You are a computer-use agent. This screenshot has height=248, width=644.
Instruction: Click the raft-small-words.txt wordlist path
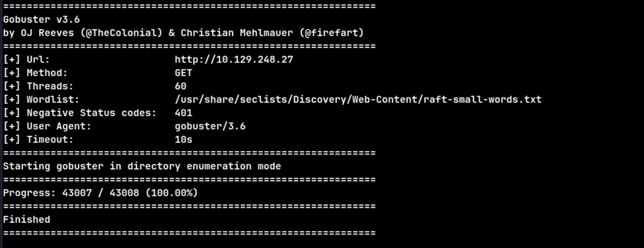pos(358,99)
